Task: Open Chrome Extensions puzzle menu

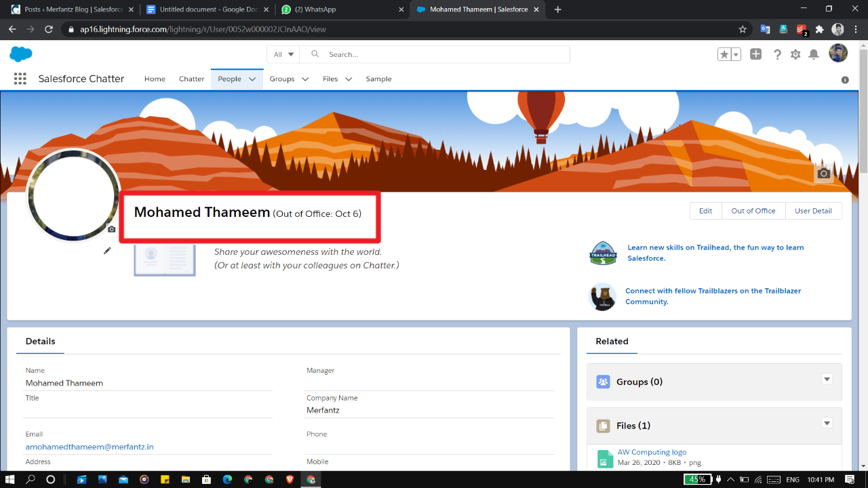Action: 819,29
